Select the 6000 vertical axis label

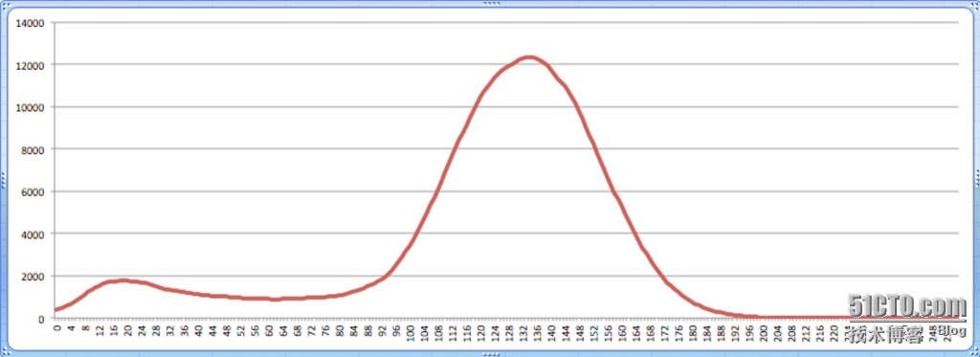tap(33, 191)
